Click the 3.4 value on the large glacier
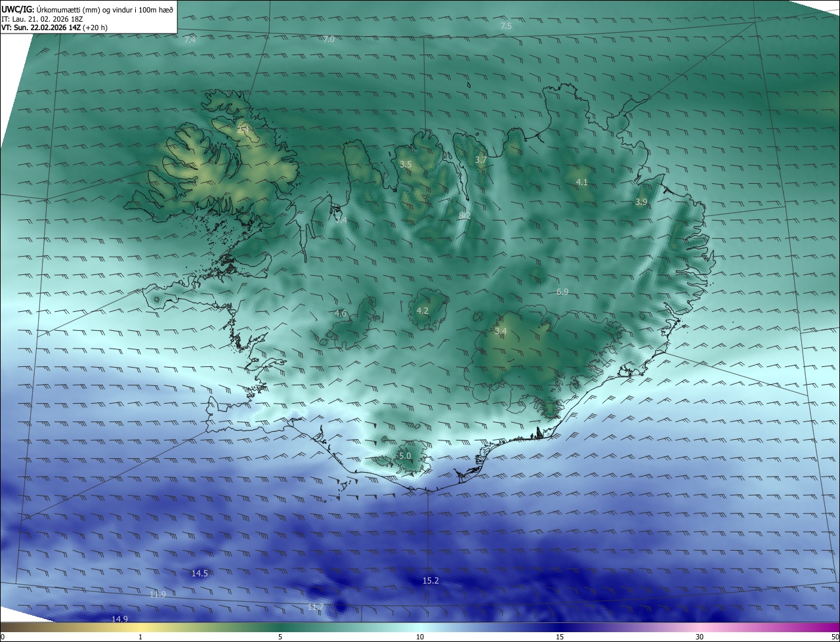The image size is (840, 642). [x=501, y=332]
